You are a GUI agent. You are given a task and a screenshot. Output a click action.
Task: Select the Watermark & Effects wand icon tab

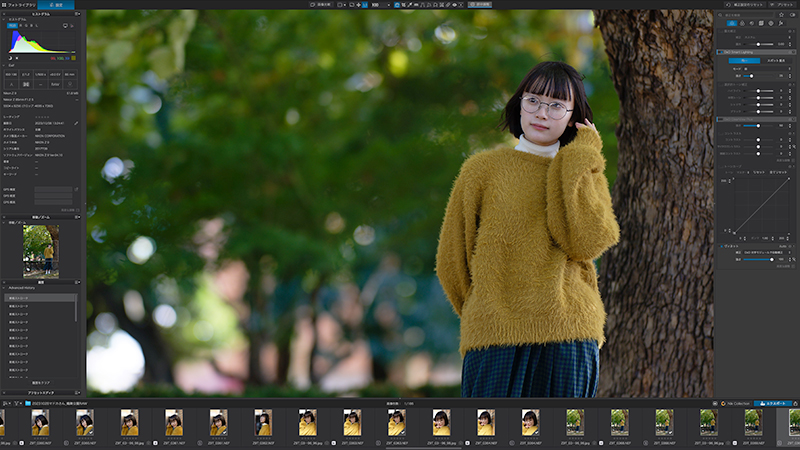tap(781, 23)
